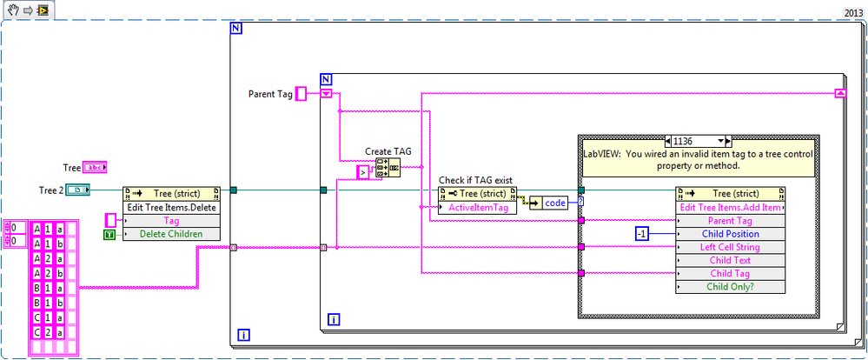Click the case selector question mark terminal
Screen dimensions: 868x360
(580, 203)
